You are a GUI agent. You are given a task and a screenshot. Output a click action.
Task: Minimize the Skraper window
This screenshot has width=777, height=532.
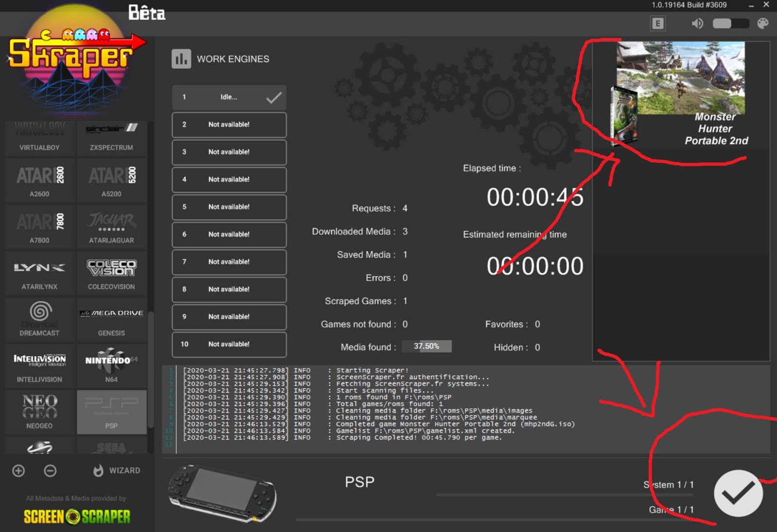[751, 5]
